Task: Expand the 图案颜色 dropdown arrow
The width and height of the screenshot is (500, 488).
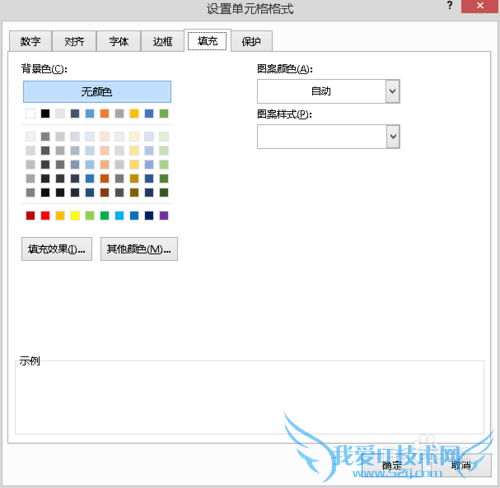Action: coord(393,91)
